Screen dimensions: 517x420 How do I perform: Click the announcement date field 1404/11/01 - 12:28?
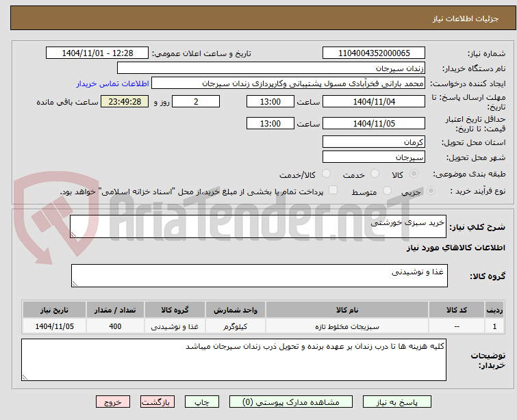[x=97, y=53]
